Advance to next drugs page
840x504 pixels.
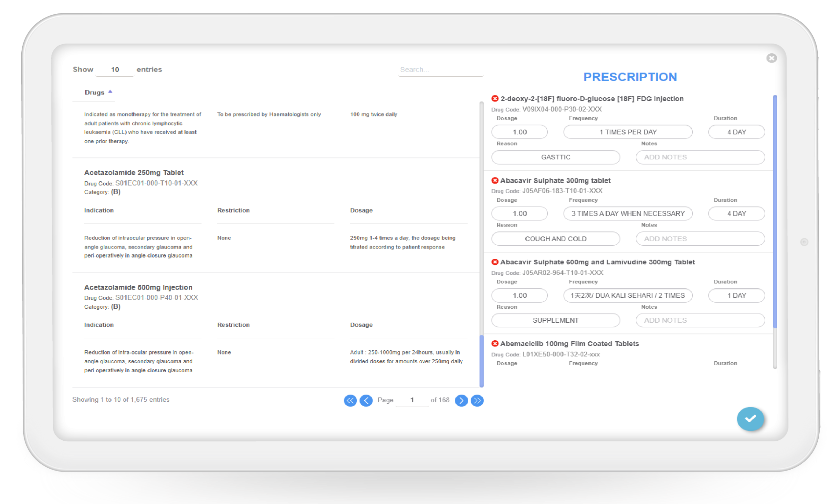click(x=461, y=400)
